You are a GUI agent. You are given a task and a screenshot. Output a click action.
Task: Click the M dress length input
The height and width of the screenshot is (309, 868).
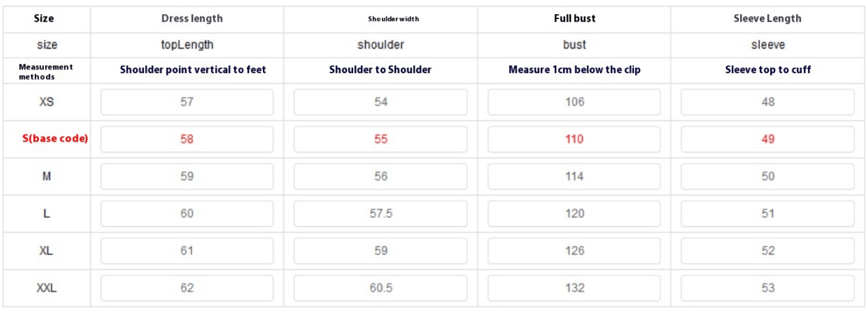pos(186,176)
